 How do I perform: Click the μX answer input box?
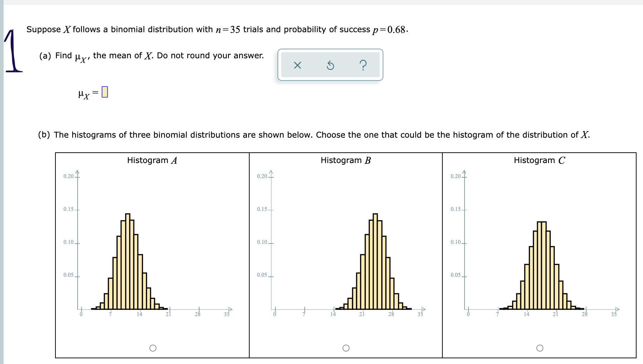pyautogui.click(x=104, y=92)
